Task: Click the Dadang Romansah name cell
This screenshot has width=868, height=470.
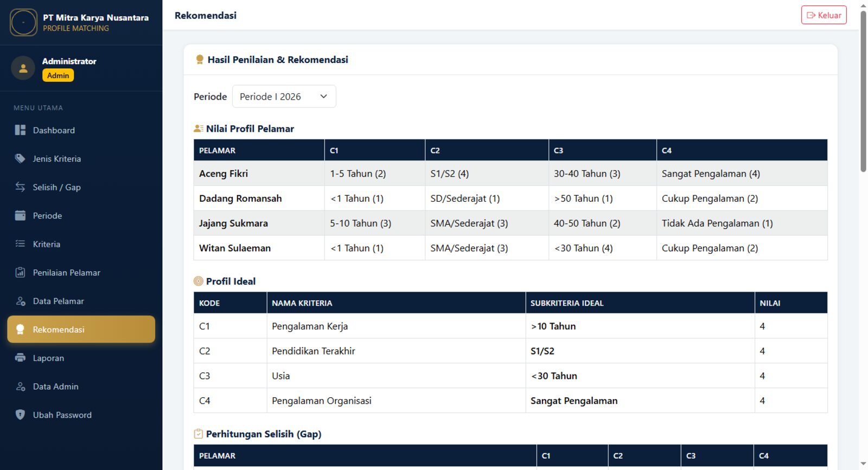Action: coord(259,198)
